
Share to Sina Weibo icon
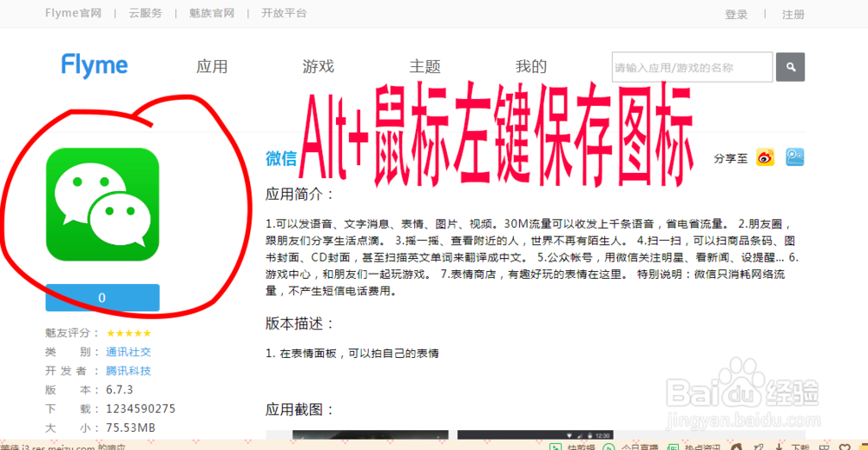(x=766, y=157)
